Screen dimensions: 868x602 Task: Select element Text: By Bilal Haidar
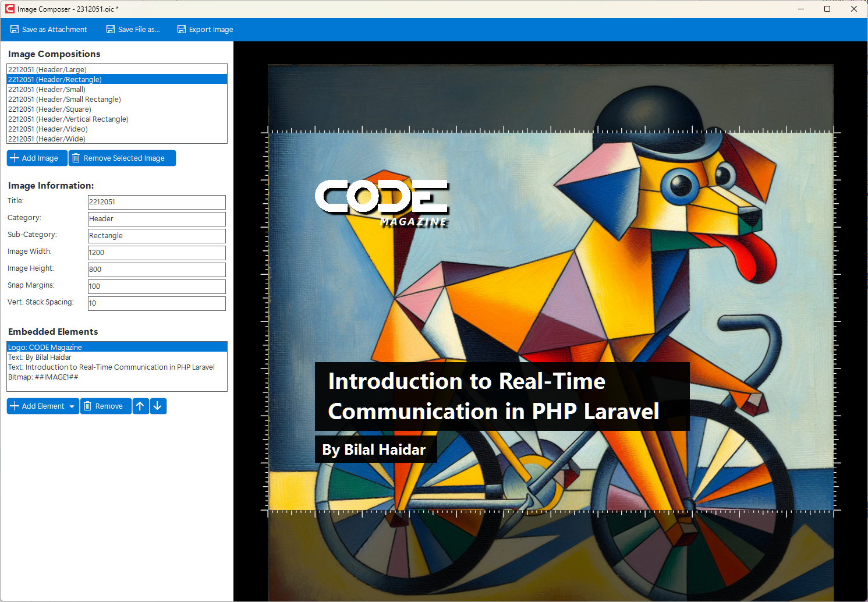pos(116,357)
